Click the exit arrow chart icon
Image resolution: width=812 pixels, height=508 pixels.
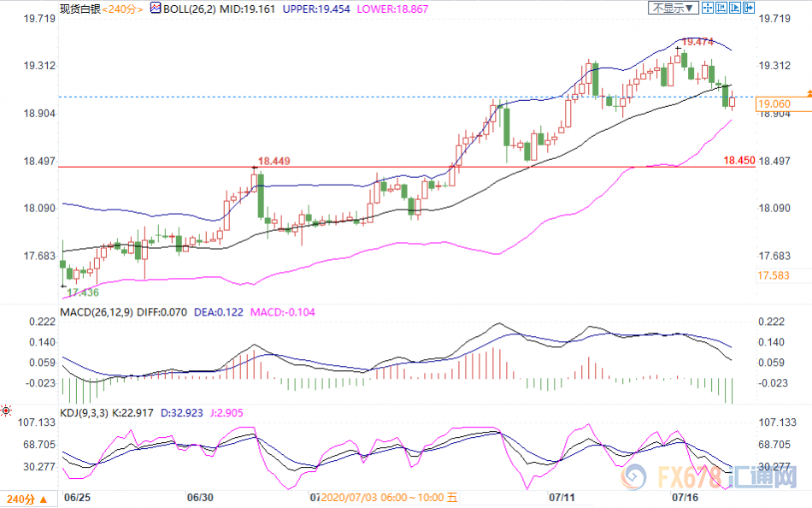[748, 8]
